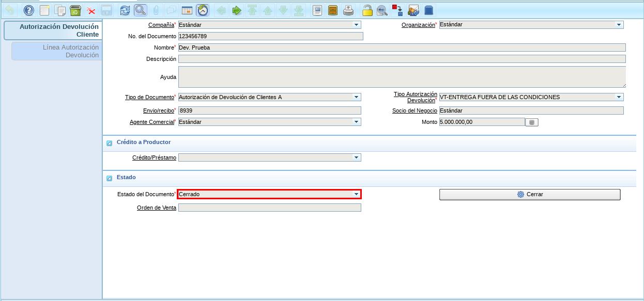Image resolution: width=644 pixels, height=301 pixels.
Task: Open record search with the magnifier icon
Action: pyautogui.click(x=140, y=10)
